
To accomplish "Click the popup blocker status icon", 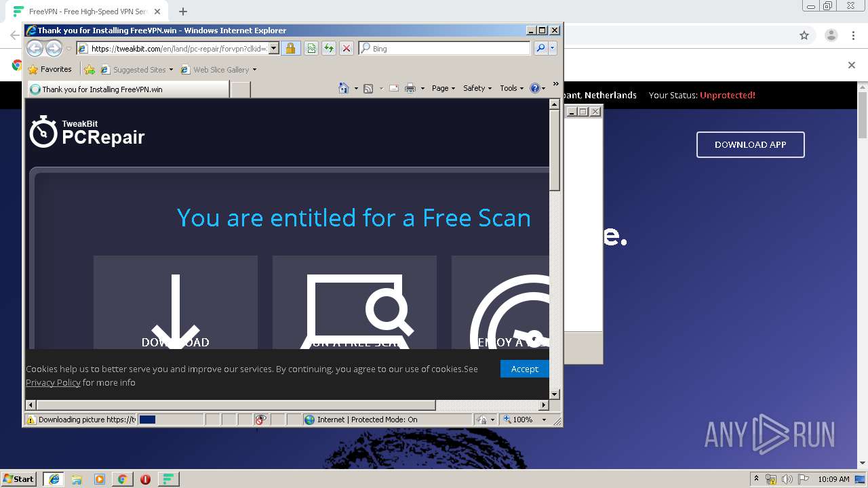I will [260, 420].
